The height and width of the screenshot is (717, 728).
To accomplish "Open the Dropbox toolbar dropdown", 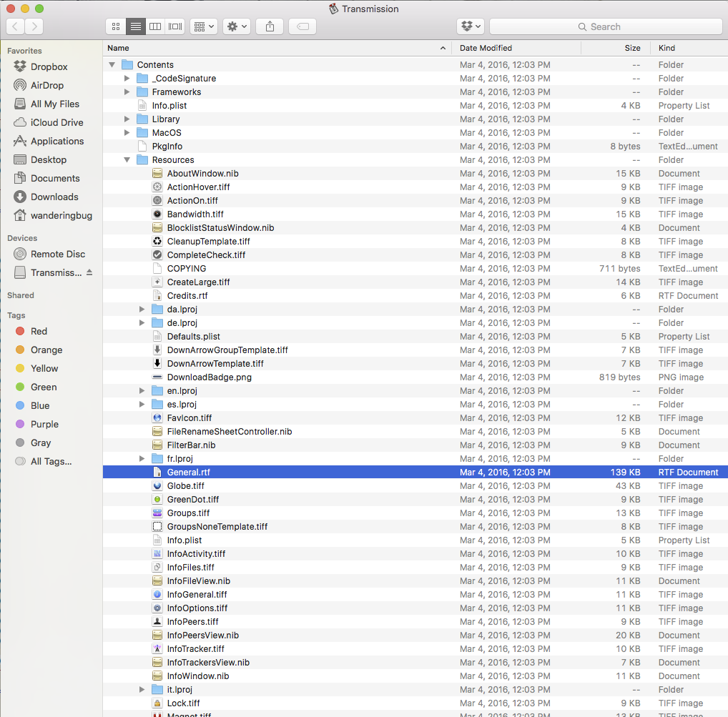I will [471, 26].
